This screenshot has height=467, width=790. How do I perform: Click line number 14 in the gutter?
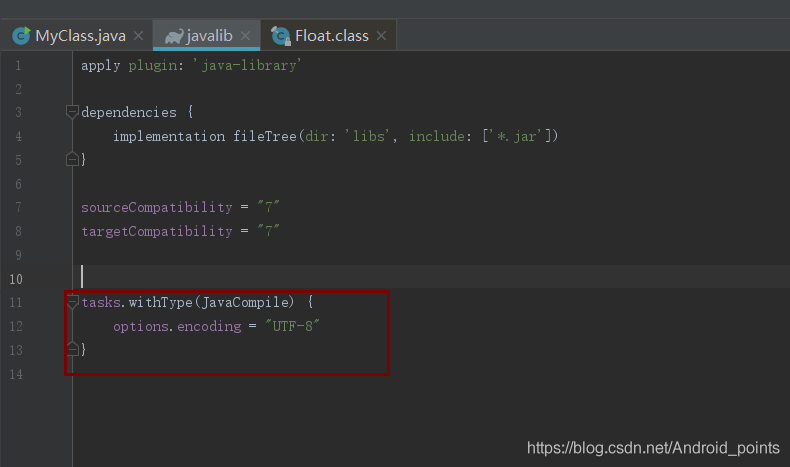click(x=16, y=374)
